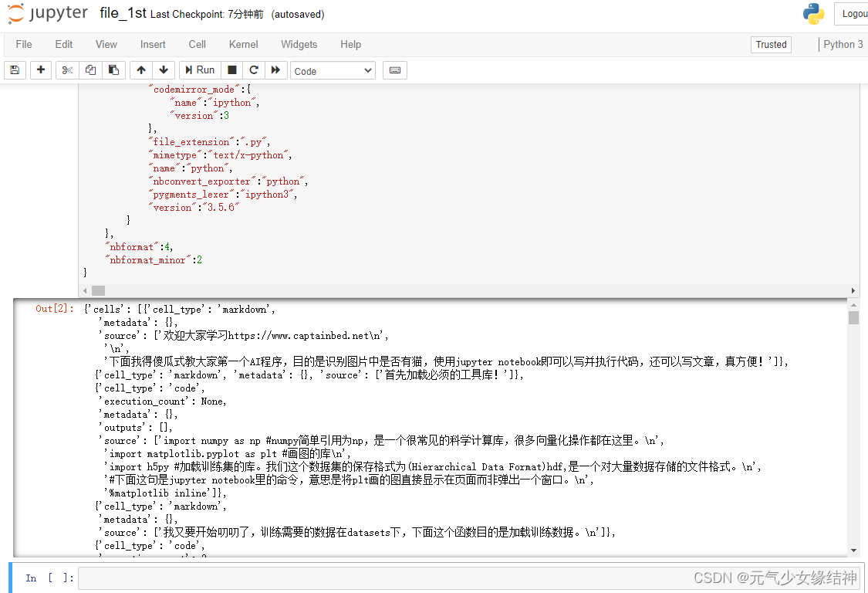The height and width of the screenshot is (593, 868).
Task: Open the command palette keyboard icon
Action: click(395, 69)
